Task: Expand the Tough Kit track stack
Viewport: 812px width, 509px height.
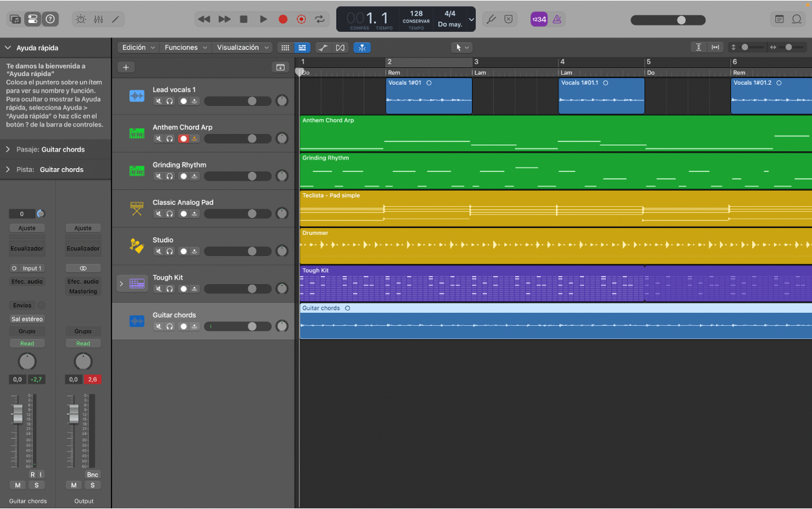Action: pos(120,283)
